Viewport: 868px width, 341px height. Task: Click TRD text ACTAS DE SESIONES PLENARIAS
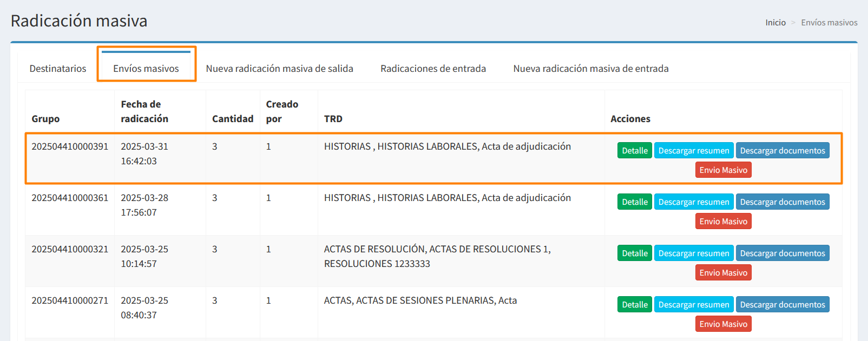coord(420,300)
